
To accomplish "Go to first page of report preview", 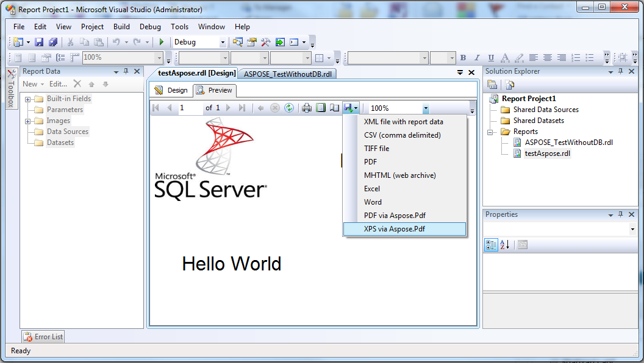I will (x=156, y=108).
